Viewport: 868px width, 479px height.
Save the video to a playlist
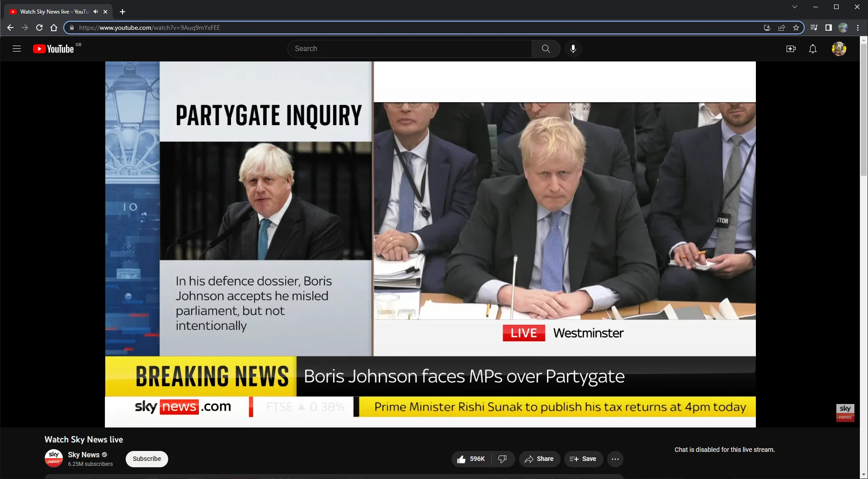tap(583, 459)
